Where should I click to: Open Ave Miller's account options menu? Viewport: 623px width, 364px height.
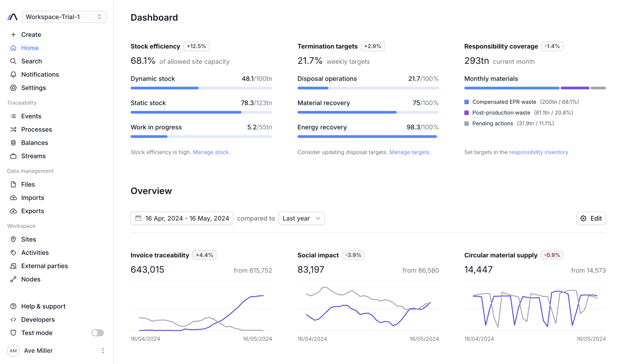(103, 350)
